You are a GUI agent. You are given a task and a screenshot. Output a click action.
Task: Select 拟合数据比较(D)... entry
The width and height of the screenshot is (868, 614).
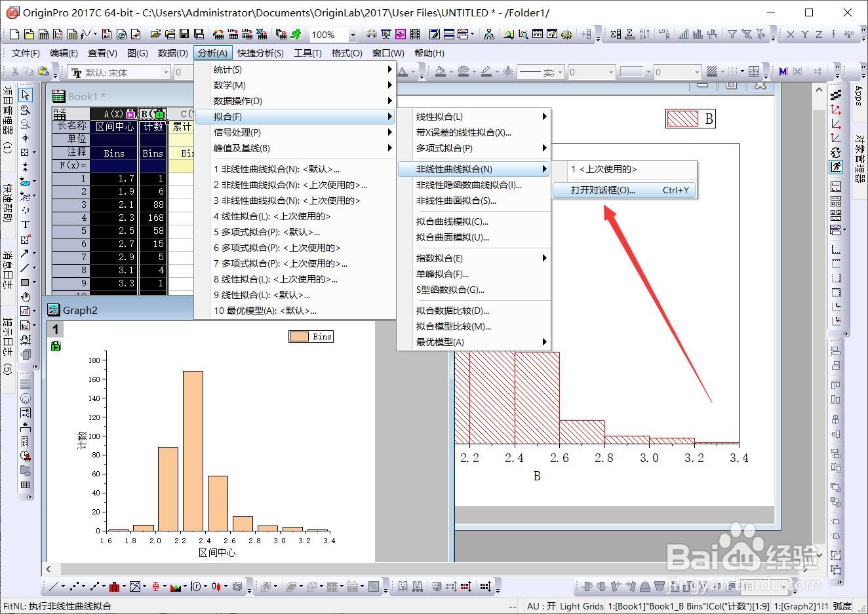click(474, 311)
